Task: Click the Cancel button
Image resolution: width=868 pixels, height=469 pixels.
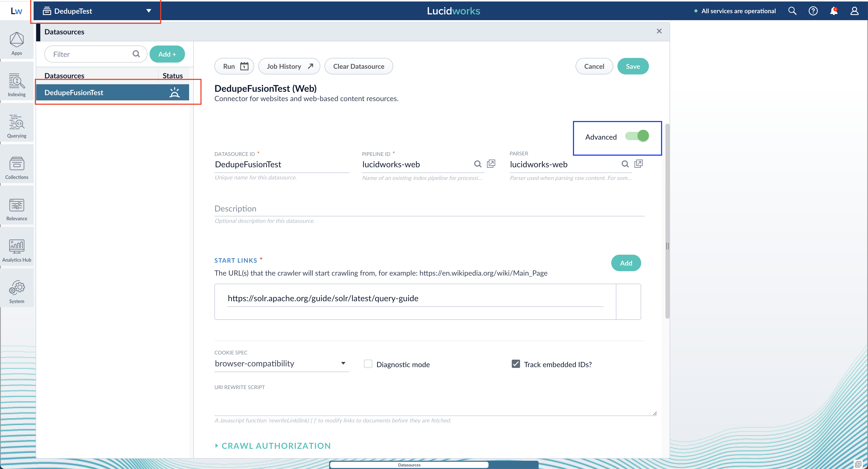Action: [594, 66]
